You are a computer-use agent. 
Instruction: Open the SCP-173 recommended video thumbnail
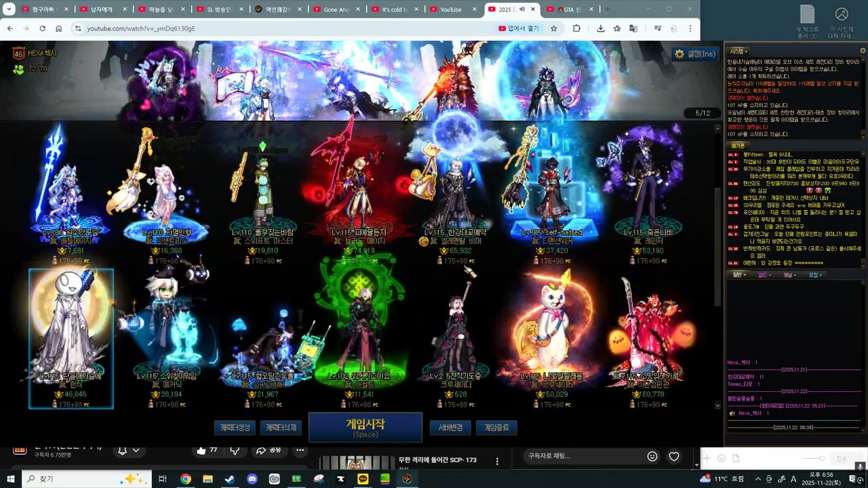(357, 464)
